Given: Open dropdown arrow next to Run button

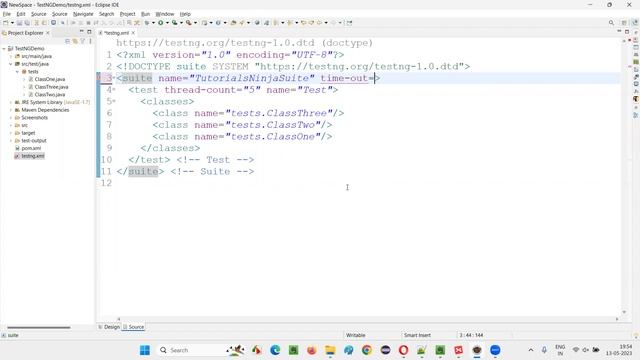Looking at the screenshot, I should tap(167, 23).
